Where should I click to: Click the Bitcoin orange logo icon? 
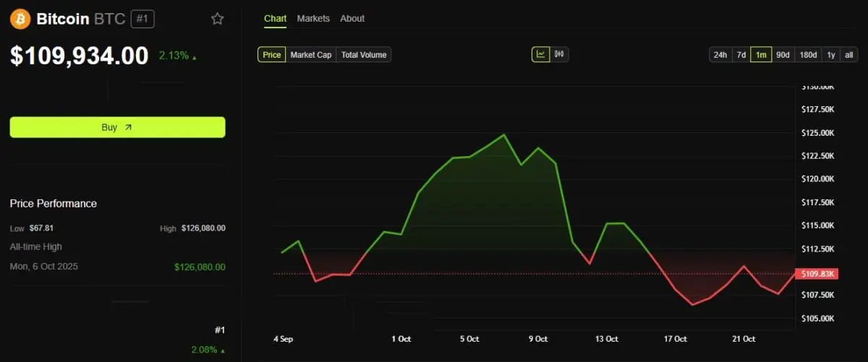coord(20,20)
